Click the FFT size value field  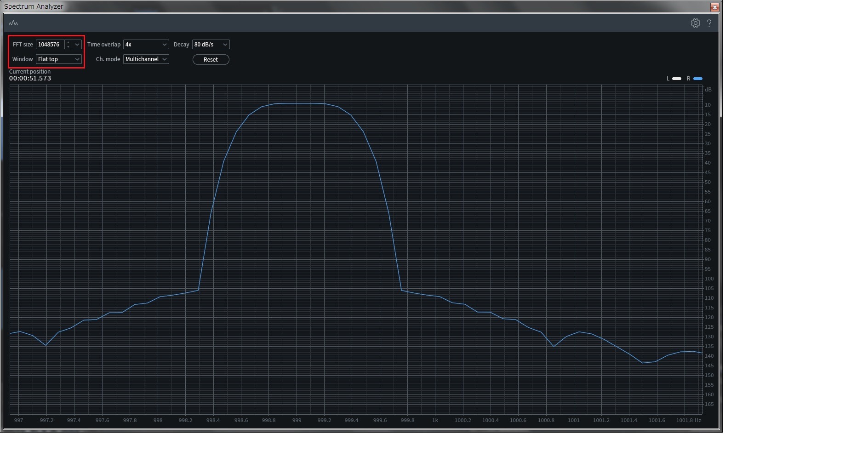pos(50,45)
